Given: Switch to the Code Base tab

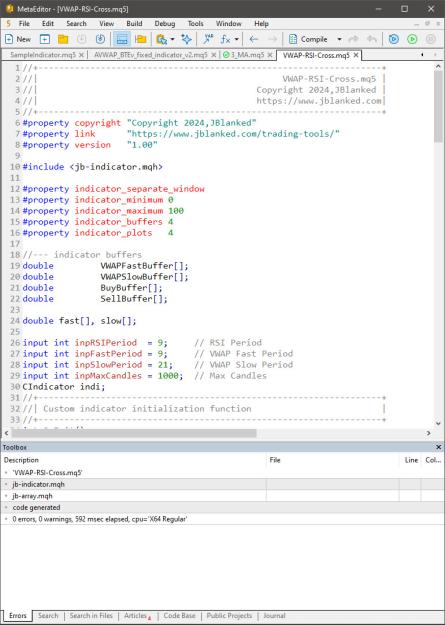Looking at the screenshot, I should pos(179,615).
